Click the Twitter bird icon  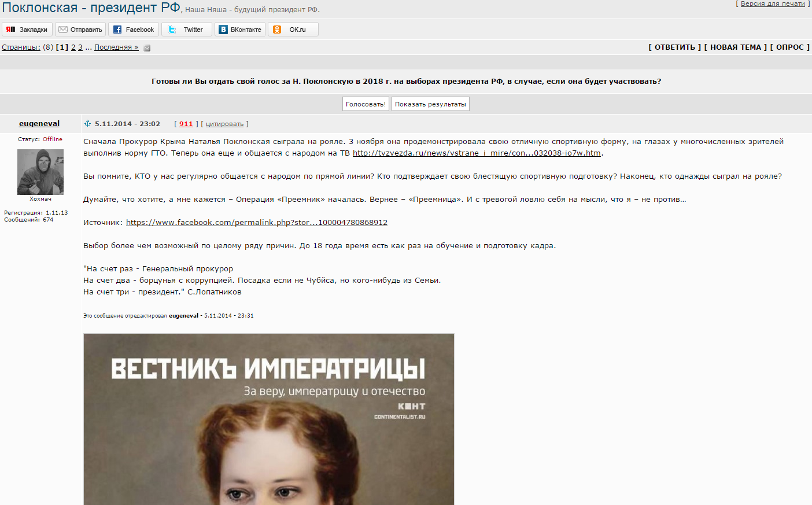[x=172, y=30]
